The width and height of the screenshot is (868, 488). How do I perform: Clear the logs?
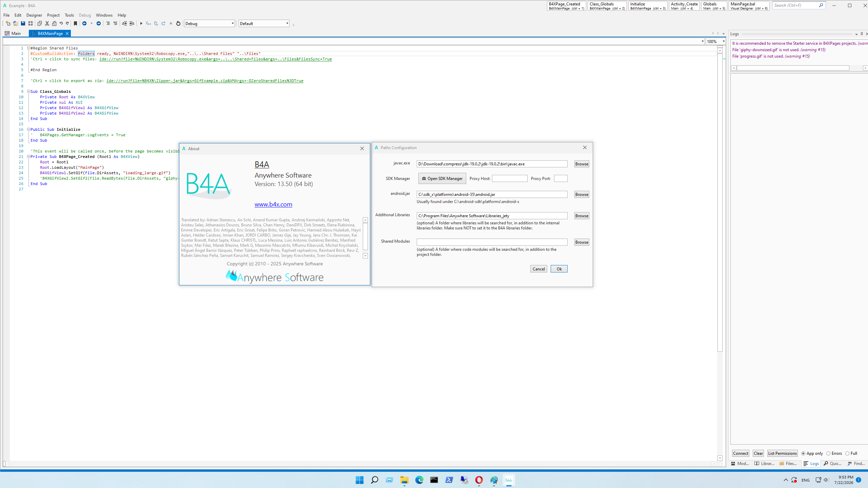pos(758,453)
